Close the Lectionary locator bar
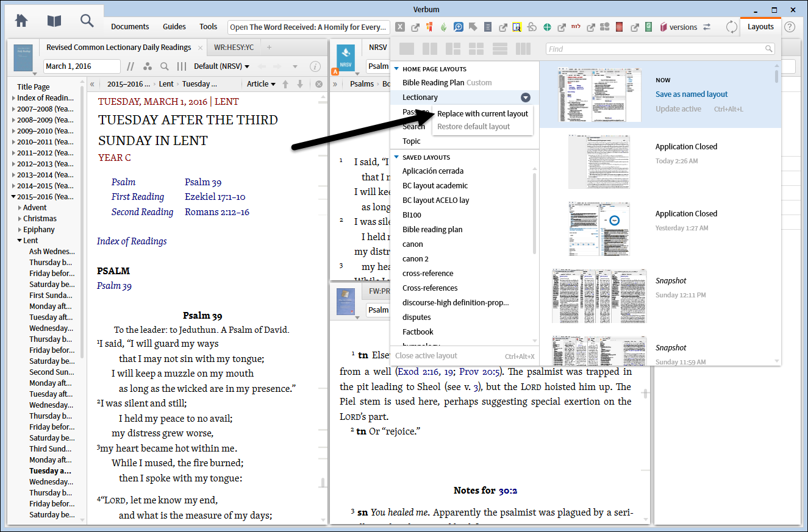The height and width of the screenshot is (532, 808). [x=319, y=84]
